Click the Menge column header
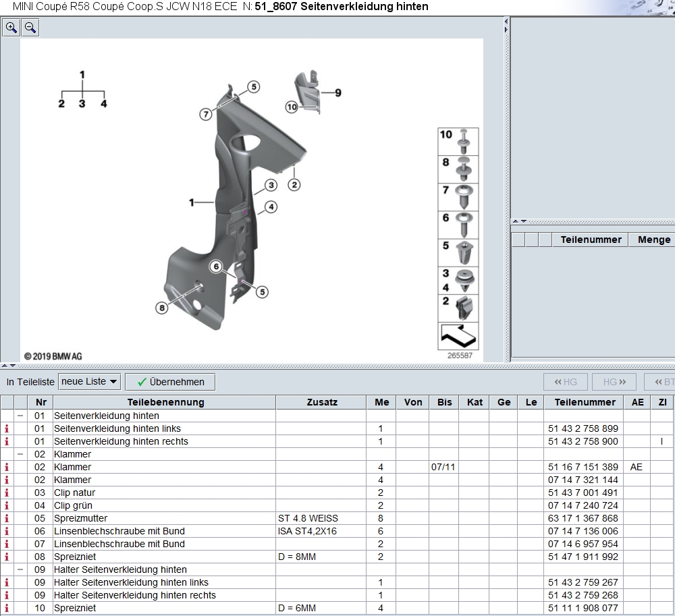 653,240
